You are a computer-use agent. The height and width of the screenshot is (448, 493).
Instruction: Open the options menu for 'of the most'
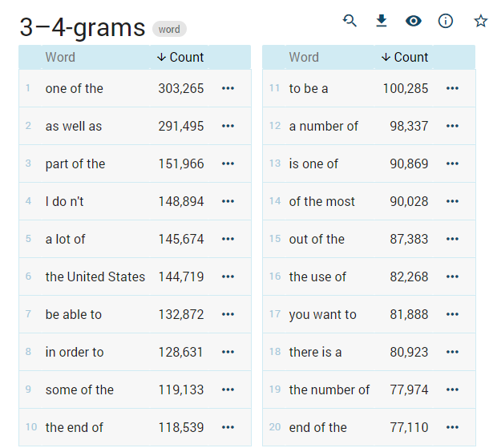[x=452, y=201]
